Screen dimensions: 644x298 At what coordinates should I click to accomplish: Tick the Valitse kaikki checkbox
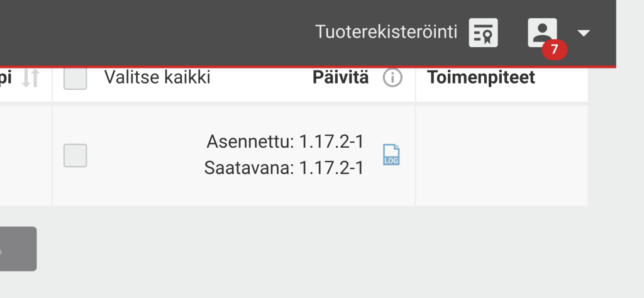(x=75, y=78)
